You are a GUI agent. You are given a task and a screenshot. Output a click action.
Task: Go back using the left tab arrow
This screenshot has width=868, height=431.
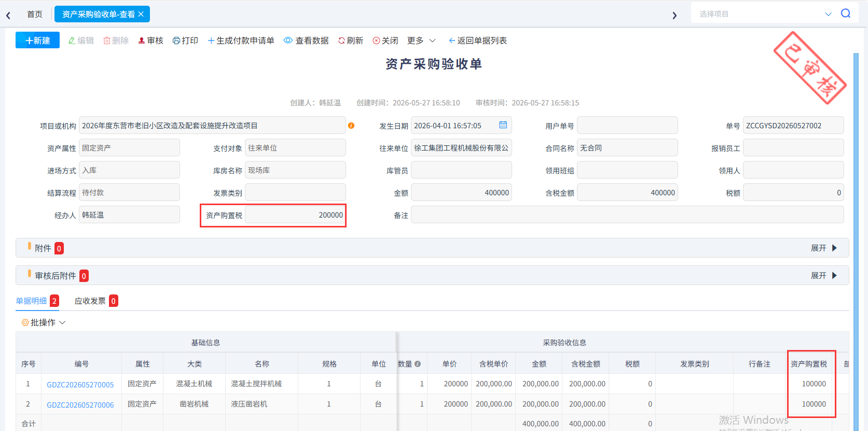coord(8,15)
